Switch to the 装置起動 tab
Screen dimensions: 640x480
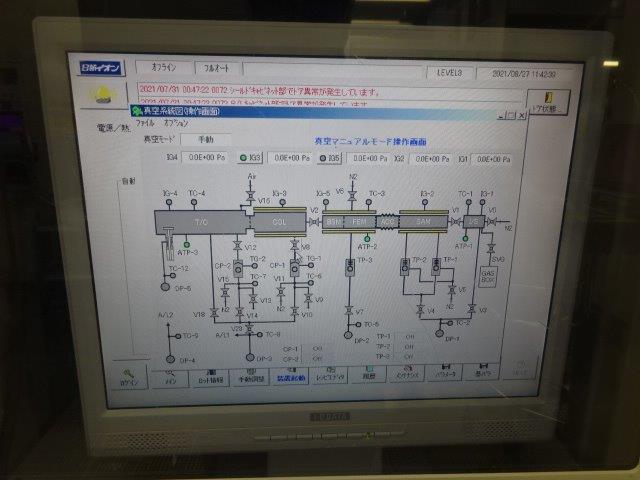pos(291,376)
